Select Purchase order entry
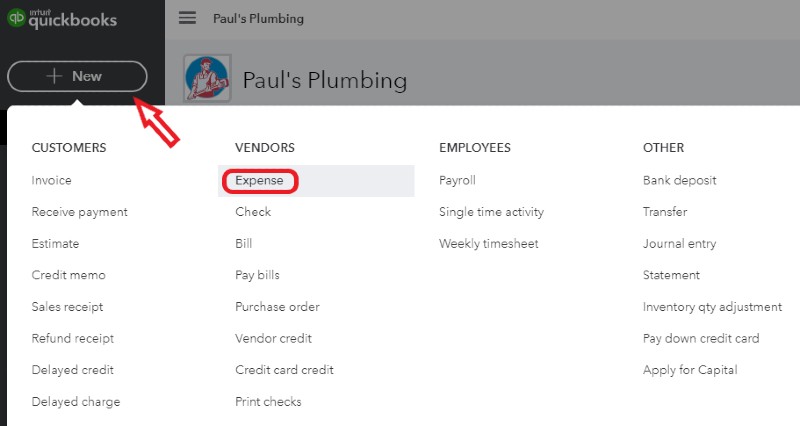 (x=278, y=307)
